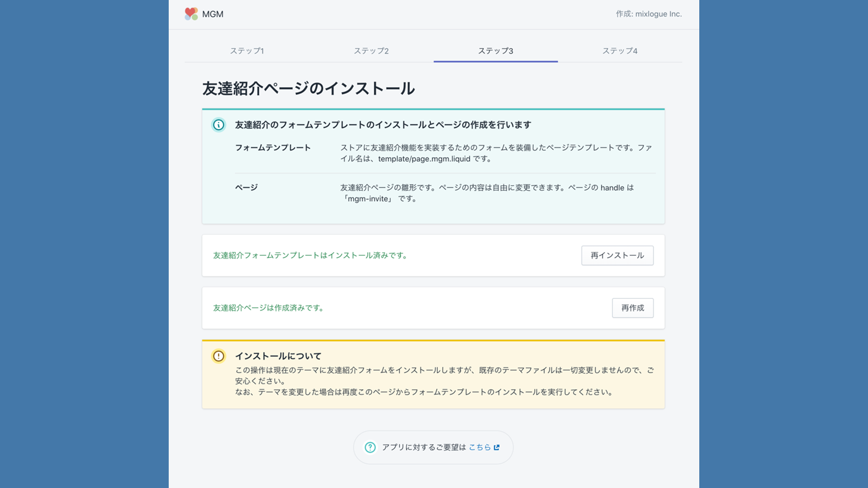The height and width of the screenshot is (488, 868).
Task: Click the 再作成 button
Action: [633, 308]
